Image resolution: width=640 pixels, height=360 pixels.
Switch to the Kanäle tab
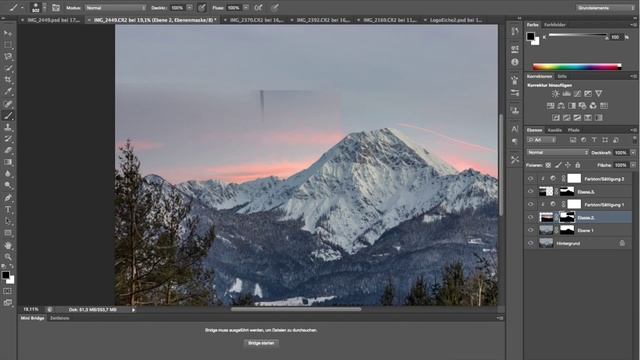[x=555, y=130]
